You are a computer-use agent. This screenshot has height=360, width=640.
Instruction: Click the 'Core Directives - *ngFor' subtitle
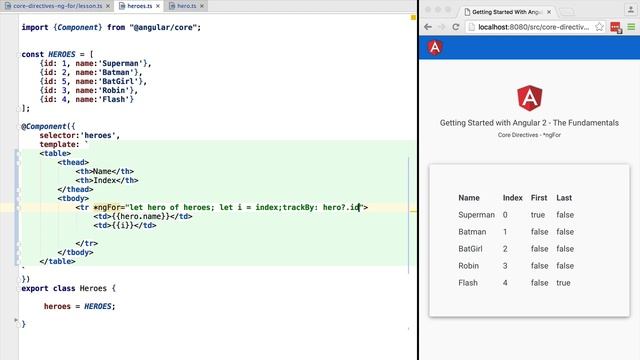[x=529, y=135]
